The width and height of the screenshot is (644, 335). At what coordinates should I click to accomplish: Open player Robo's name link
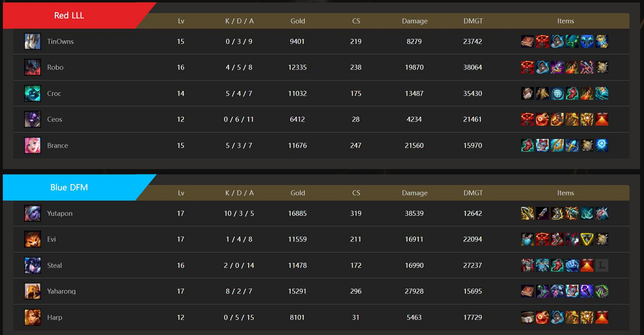pos(55,67)
